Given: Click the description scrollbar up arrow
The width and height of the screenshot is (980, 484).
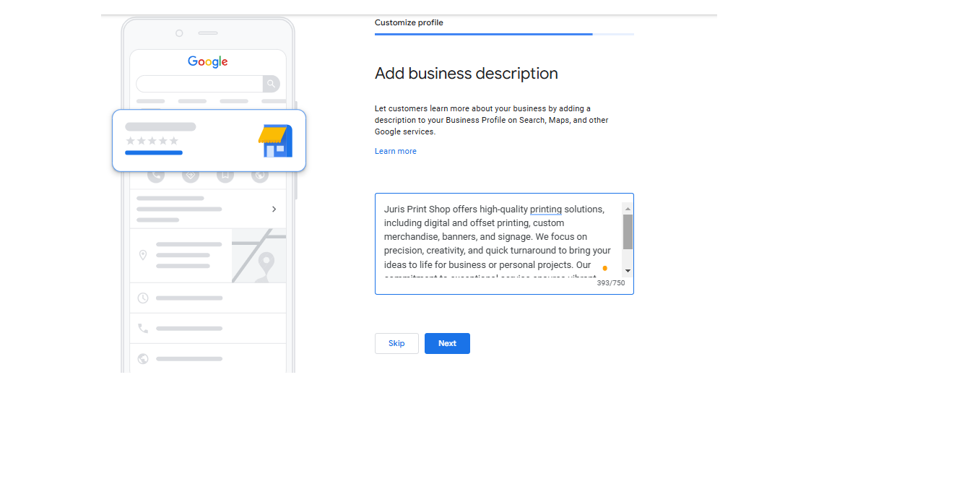Looking at the screenshot, I should click(x=628, y=209).
